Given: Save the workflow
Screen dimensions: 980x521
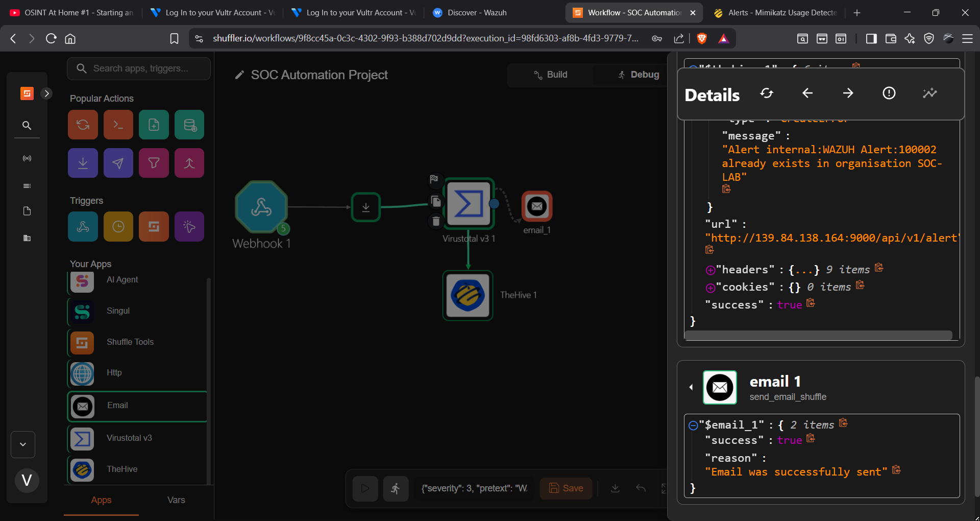Looking at the screenshot, I should click(x=566, y=488).
